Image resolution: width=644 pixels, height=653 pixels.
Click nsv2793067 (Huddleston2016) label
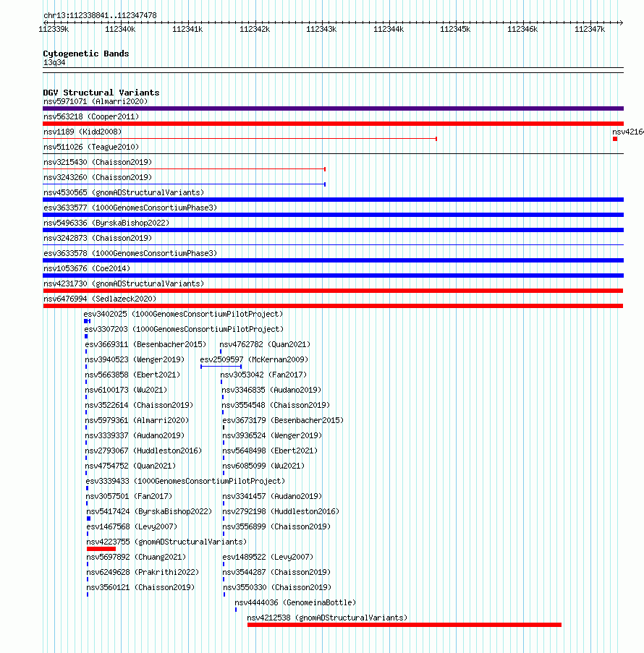(x=144, y=451)
